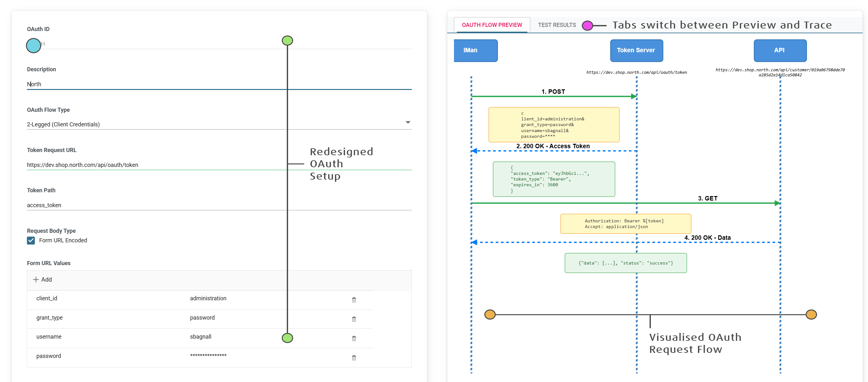Screen dimensions: 868x382
Task: Click the administration value cell
Action: (208, 298)
